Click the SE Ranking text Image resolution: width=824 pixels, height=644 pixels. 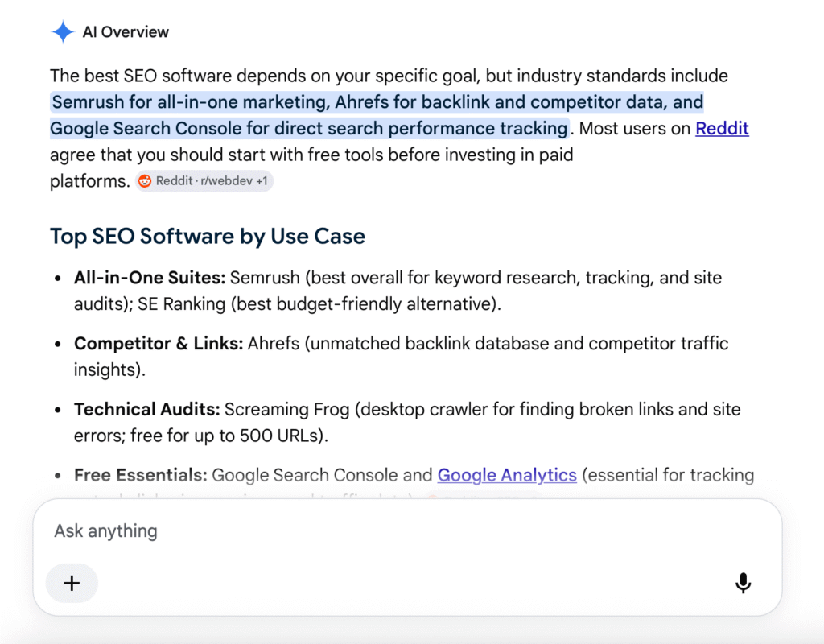(x=181, y=303)
